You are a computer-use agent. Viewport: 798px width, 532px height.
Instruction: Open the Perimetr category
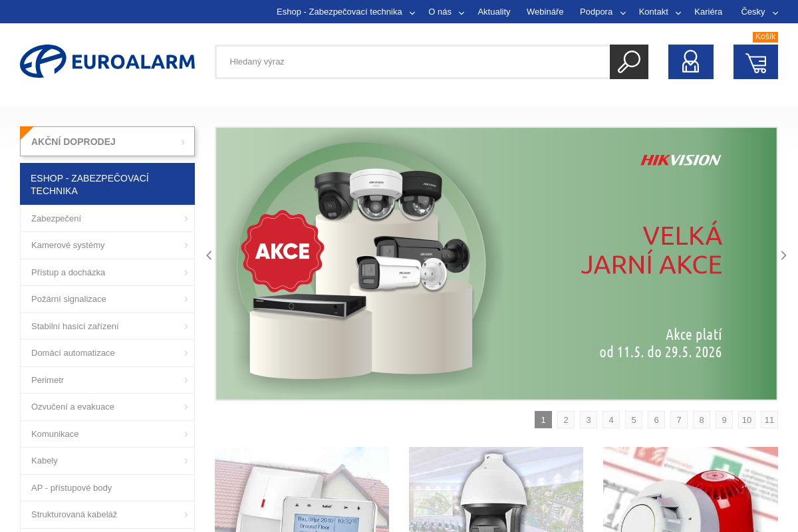pos(107,380)
